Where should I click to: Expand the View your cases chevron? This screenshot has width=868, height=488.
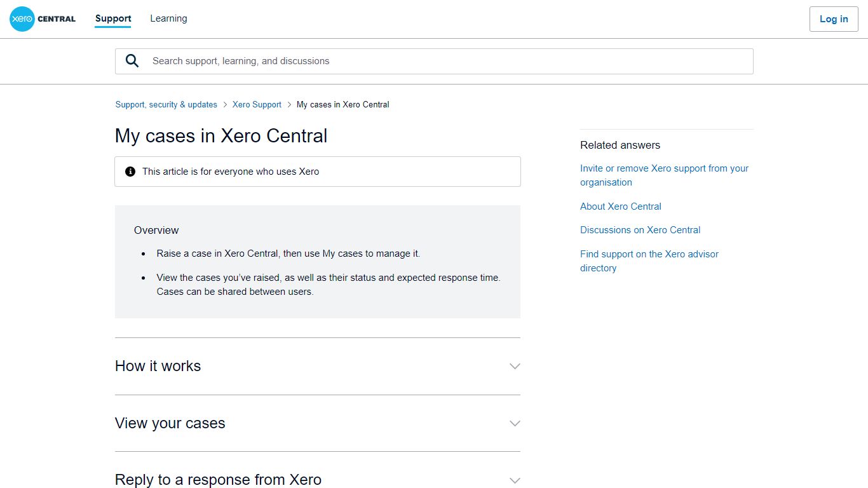tap(515, 423)
